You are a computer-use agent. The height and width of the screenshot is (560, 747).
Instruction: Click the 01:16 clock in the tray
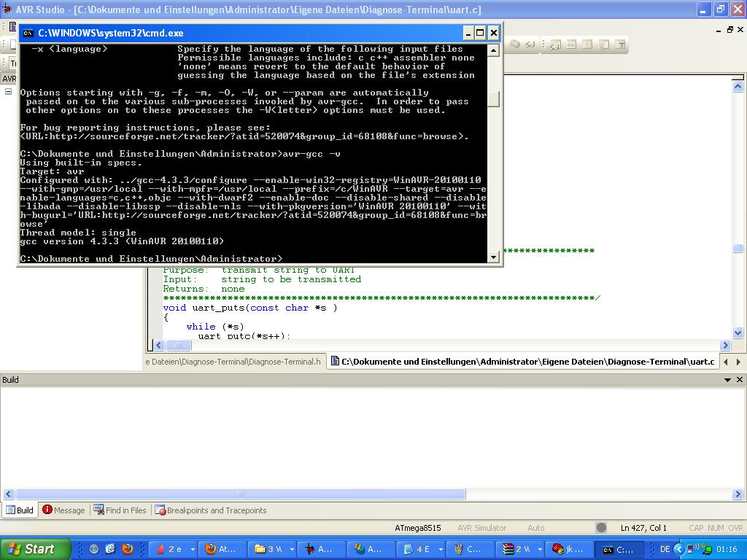coord(727,549)
